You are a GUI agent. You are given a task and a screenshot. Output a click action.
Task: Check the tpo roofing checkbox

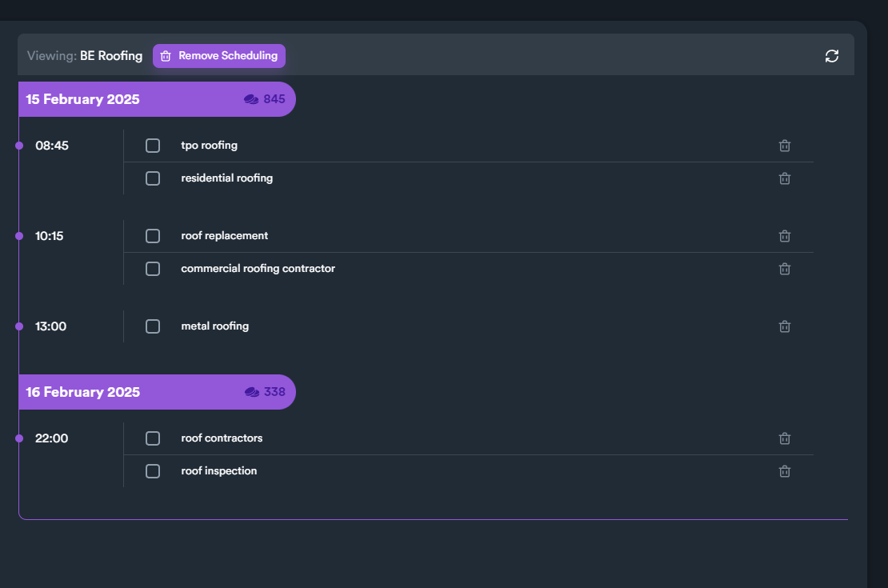[153, 146]
